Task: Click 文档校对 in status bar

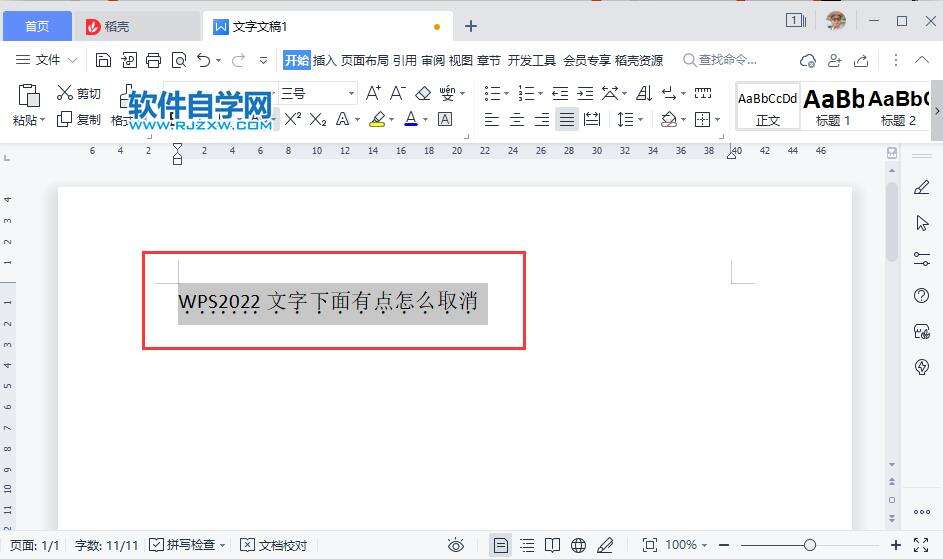Action: point(274,545)
